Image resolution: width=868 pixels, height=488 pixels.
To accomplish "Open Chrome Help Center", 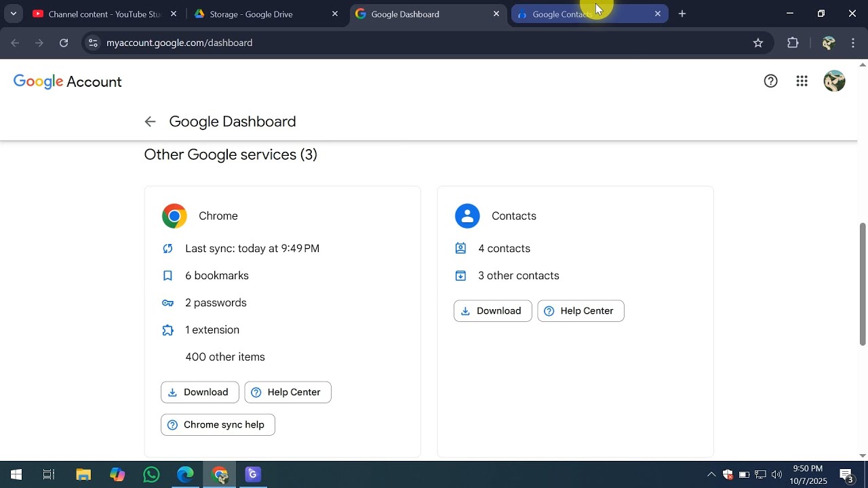I will tap(288, 392).
